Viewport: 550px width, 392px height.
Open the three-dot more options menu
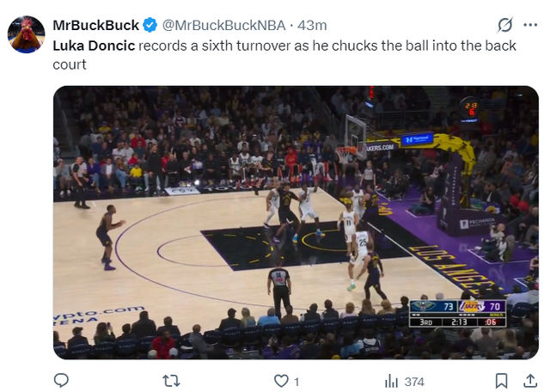click(532, 25)
